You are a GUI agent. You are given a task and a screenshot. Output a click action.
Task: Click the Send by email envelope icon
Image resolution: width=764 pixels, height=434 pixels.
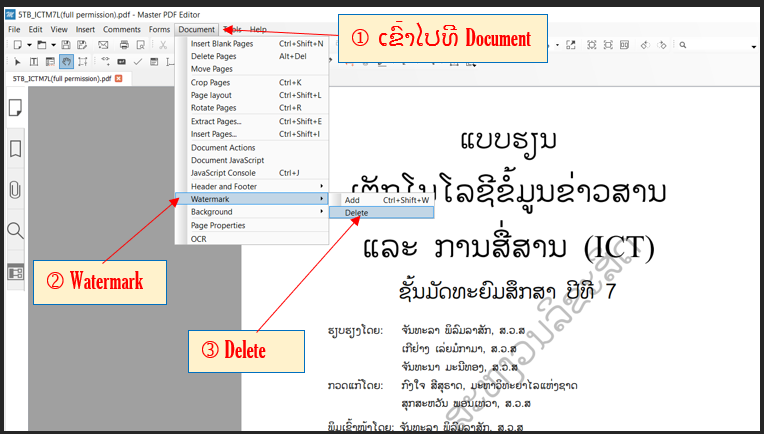click(x=103, y=45)
